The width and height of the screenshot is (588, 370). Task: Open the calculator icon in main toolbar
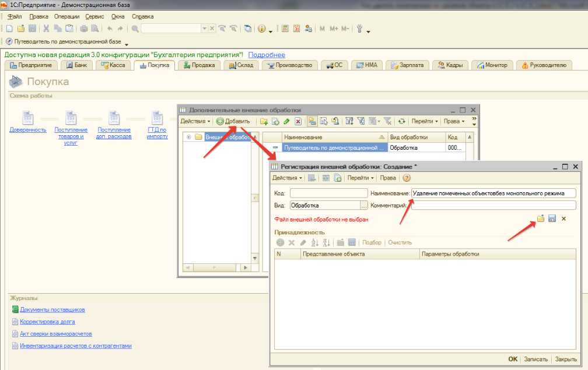285,29
